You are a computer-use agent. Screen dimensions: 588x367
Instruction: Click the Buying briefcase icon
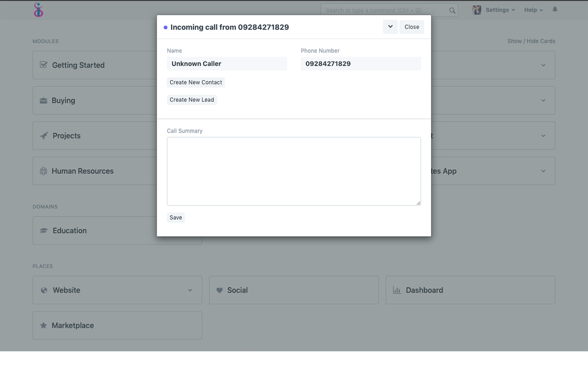(43, 100)
